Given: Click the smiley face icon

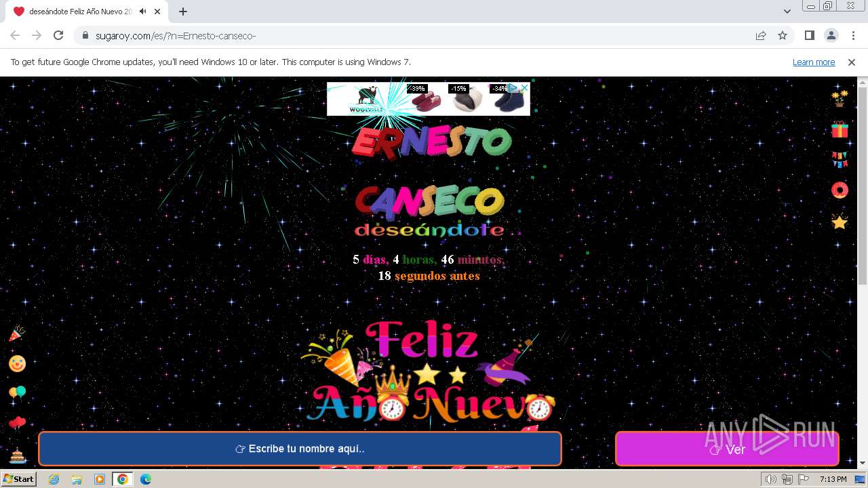Looking at the screenshot, I should [x=17, y=364].
